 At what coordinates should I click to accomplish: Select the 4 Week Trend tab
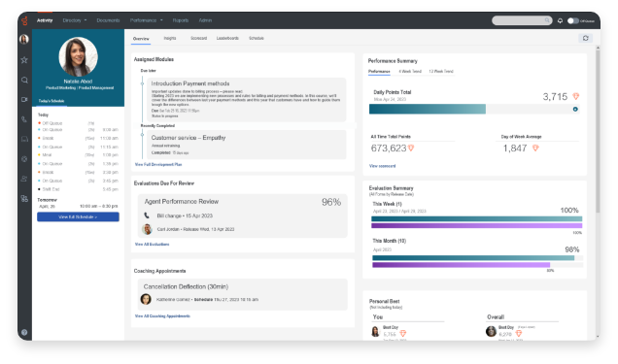point(410,72)
